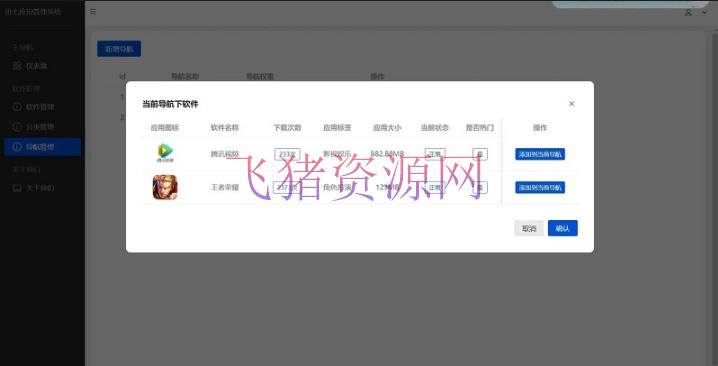718x366 pixels.
Task: Open the user avatar icon in the header
Action: (x=688, y=12)
